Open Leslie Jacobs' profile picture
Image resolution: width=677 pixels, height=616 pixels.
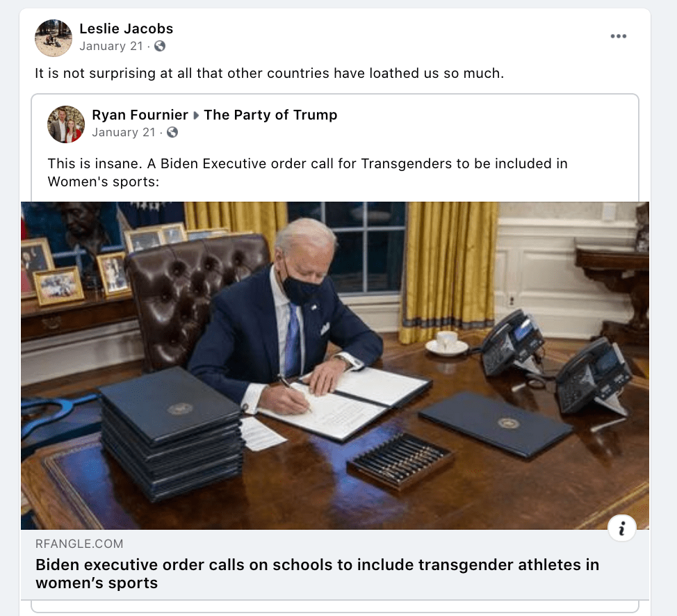point(54,38)
